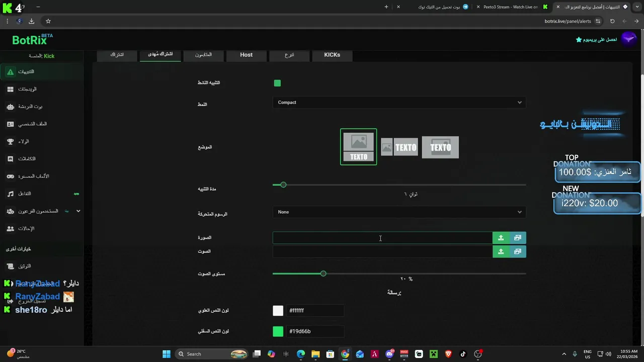Image resolution: width=644 pixels, height=362 pixels.
Task: Open the بوت الدردشة chat bot robot icon
Action: (x=10, y=107)
